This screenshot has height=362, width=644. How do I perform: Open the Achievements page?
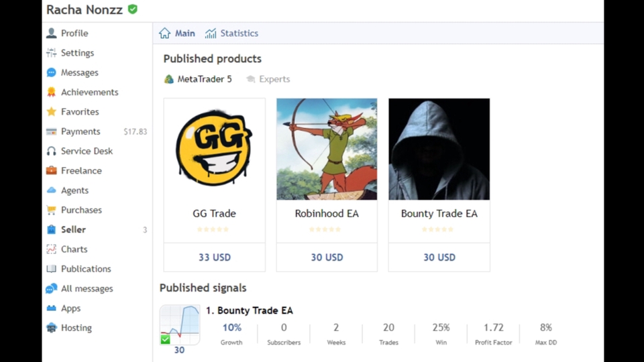coord(89,93)
